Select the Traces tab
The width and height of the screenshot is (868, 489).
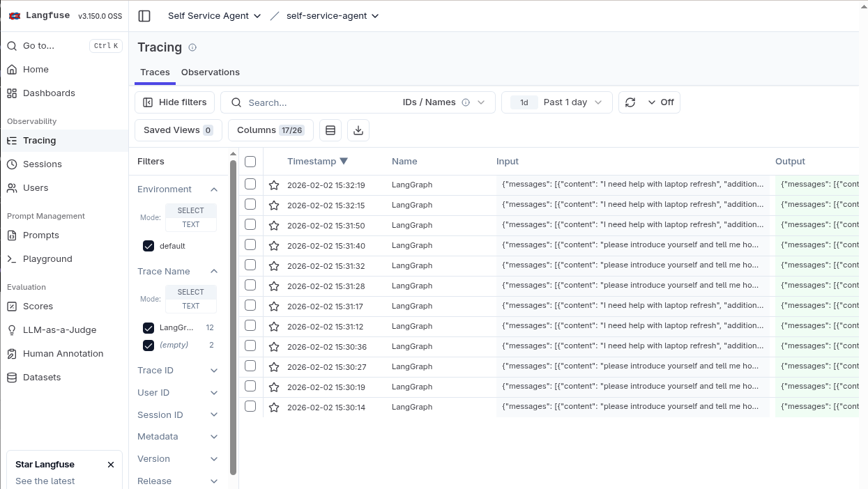click(x=155, y=72)
